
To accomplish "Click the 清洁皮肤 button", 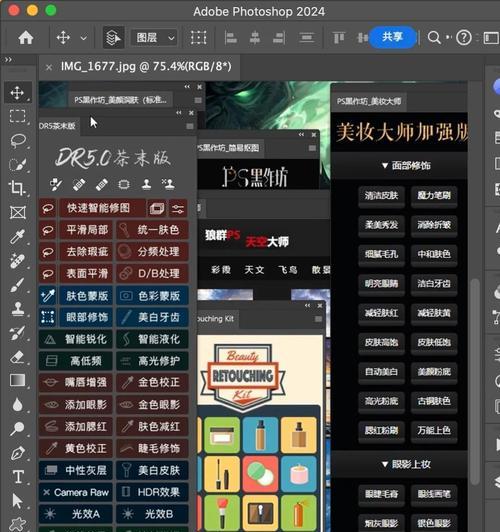I will tap(381, 196).
